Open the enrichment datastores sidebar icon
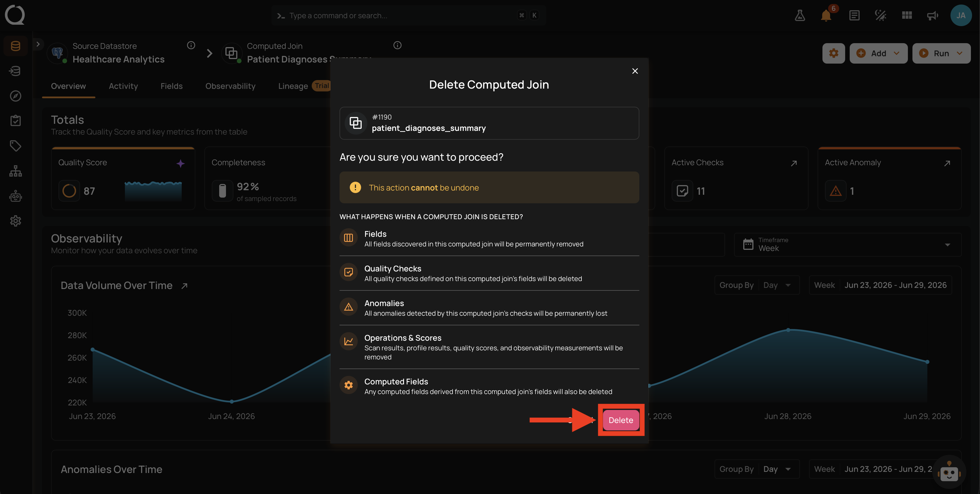This screenshot has height=494, width=980. [x=16, y=71]
